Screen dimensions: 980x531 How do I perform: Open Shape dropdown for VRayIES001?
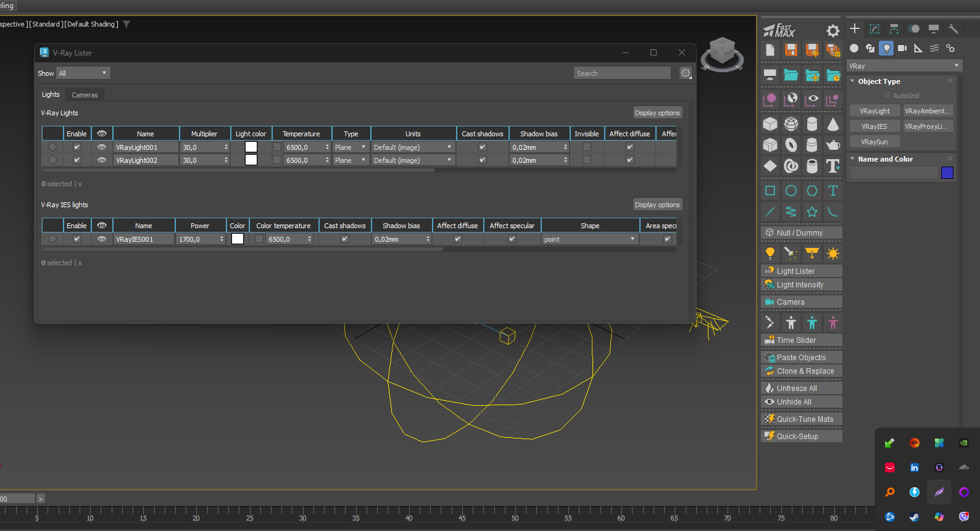[x=590, y=239]
